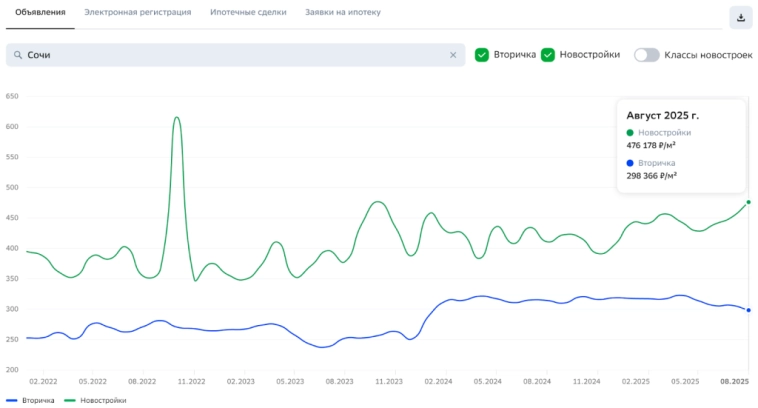The height and width of the screenshot is (408, 758).
Task: Click blue Вторичка marker at chart end
Action: [748, 310]
